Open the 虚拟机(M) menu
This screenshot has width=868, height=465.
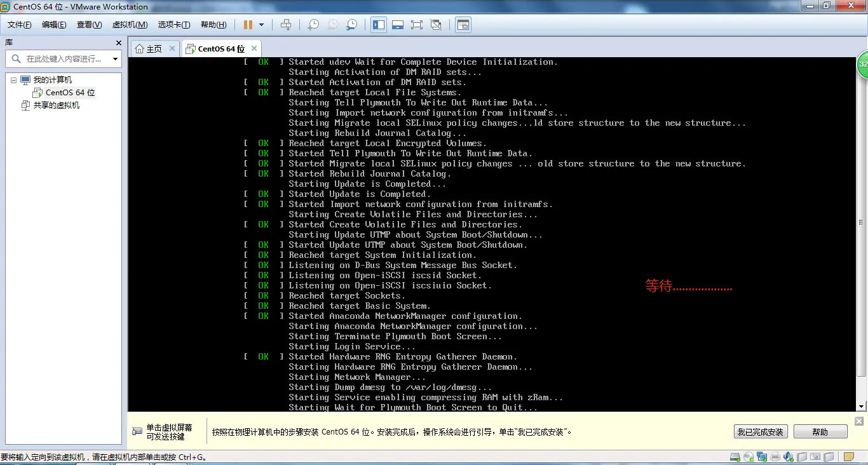[130, 25]
